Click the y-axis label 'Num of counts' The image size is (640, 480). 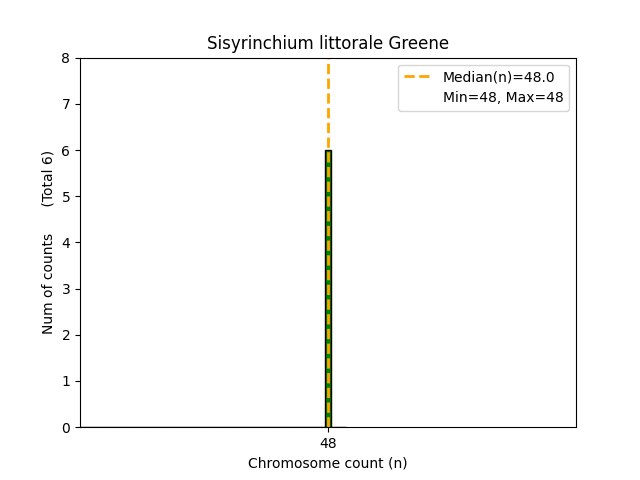coord(48,283)
